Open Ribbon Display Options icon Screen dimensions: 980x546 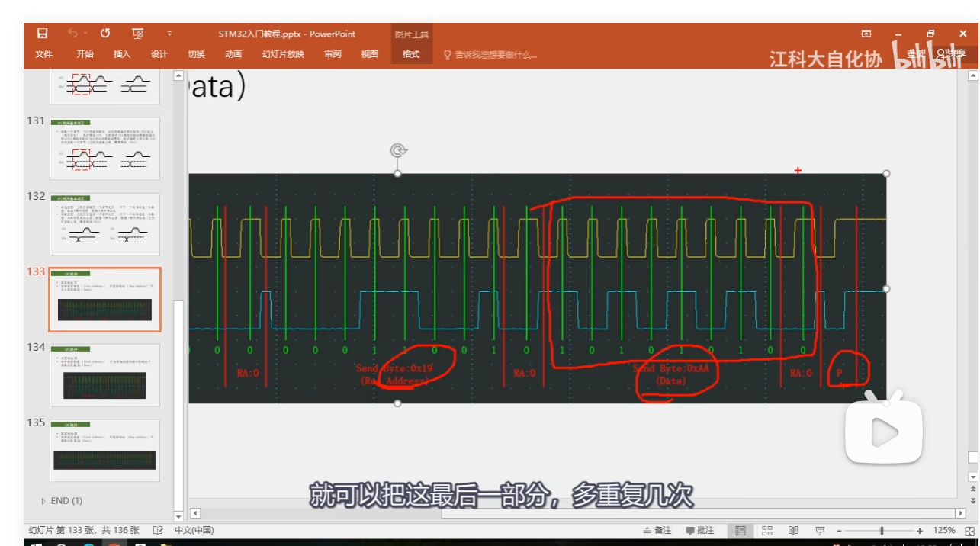[x=866, y=34]
